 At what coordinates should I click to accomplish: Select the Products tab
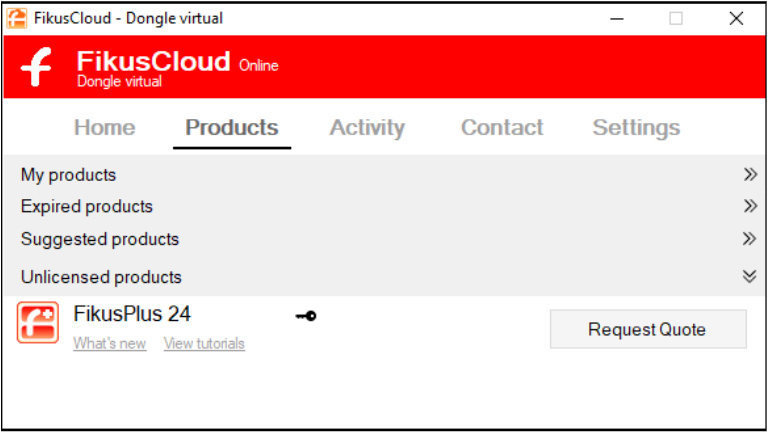pyautogui.click(x=232, y=128)
